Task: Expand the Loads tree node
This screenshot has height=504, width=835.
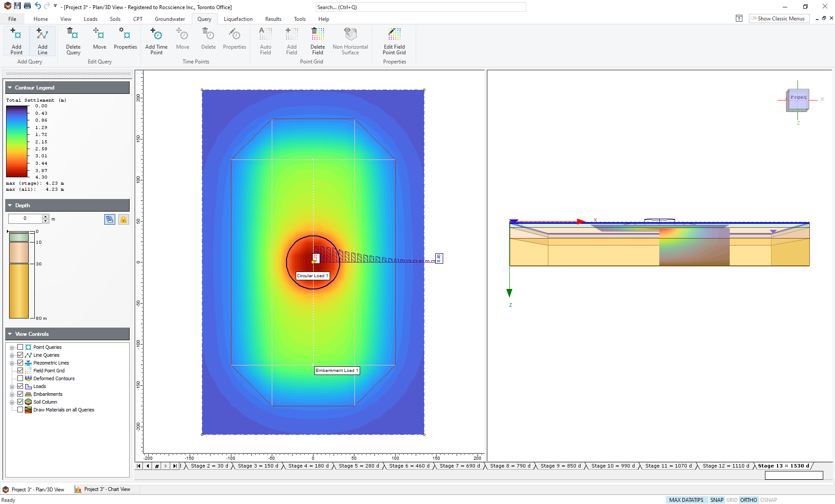Action: (12, 387)
